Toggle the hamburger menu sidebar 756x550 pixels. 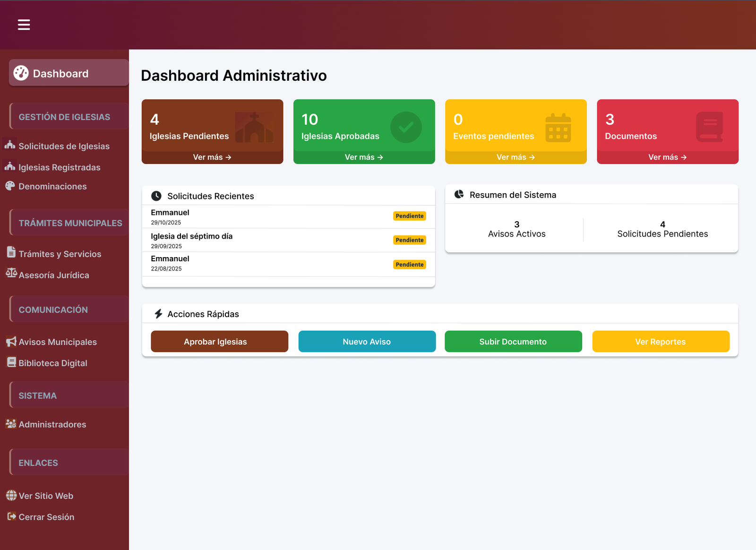pyautogui.click(x=24, y=25)
